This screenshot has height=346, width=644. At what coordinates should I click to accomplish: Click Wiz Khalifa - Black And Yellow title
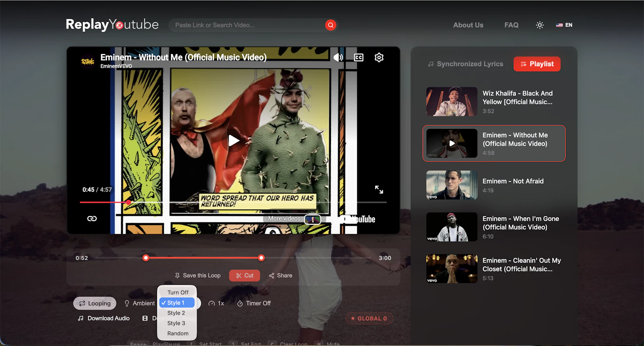point(518,97)
